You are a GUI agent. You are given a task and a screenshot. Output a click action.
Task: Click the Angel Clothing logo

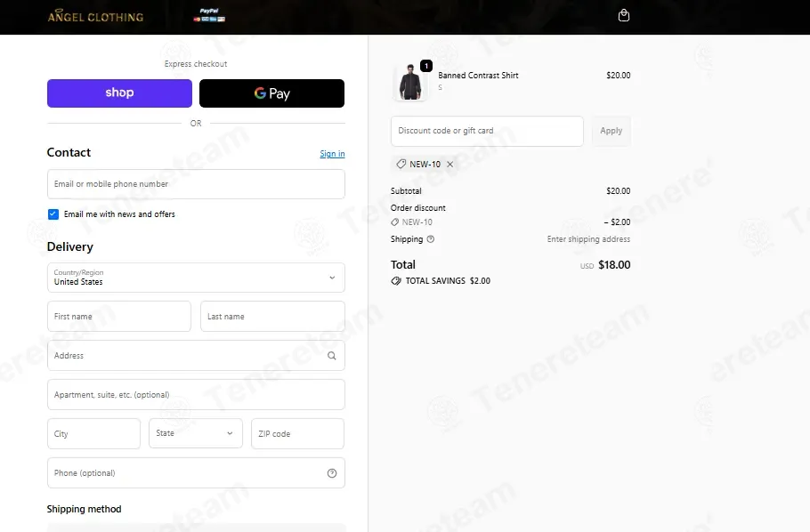[x=95, y=17]
